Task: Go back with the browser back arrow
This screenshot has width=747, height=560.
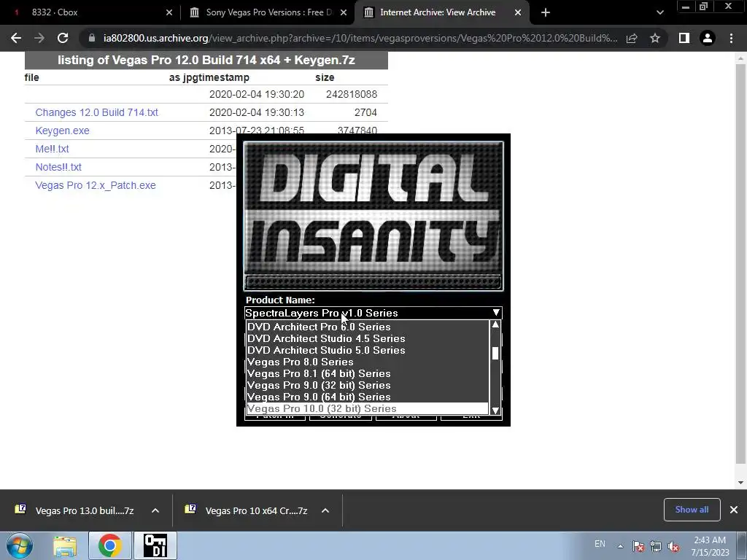Action: click(16, 38)
